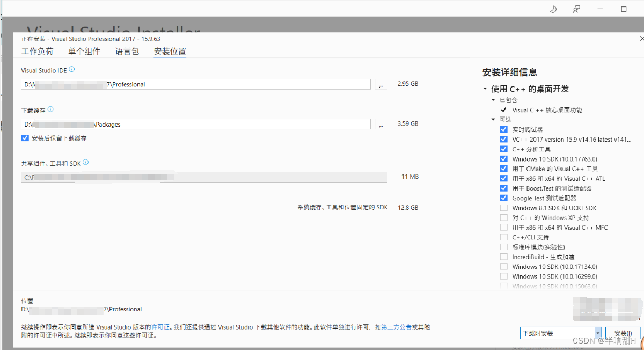
Task: Click the 12.8 GB size value
Action: pyautogui.click(x=408, y=207)
